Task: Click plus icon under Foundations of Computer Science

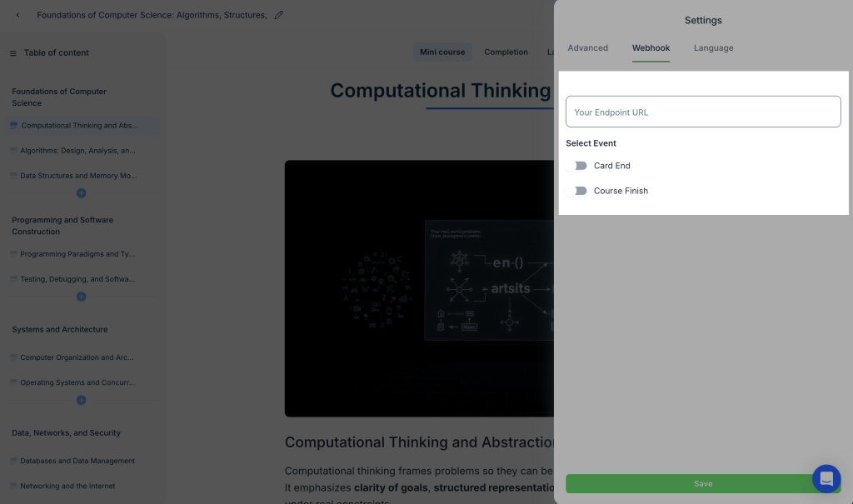Action: pyautogui.click(x=81, y=193)
